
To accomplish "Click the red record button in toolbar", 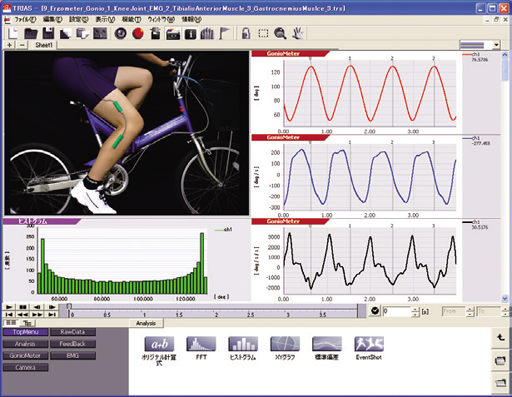I will coord(138,33).
